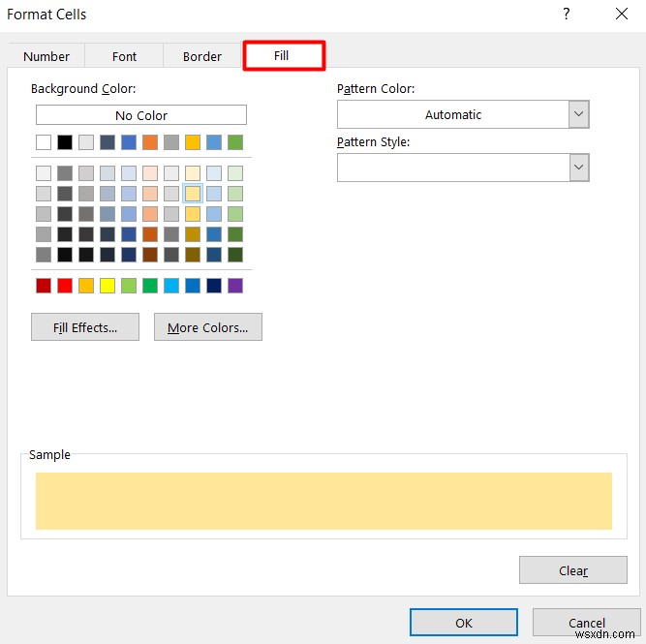Open More Colors dialog

click(x=208, y=327)
